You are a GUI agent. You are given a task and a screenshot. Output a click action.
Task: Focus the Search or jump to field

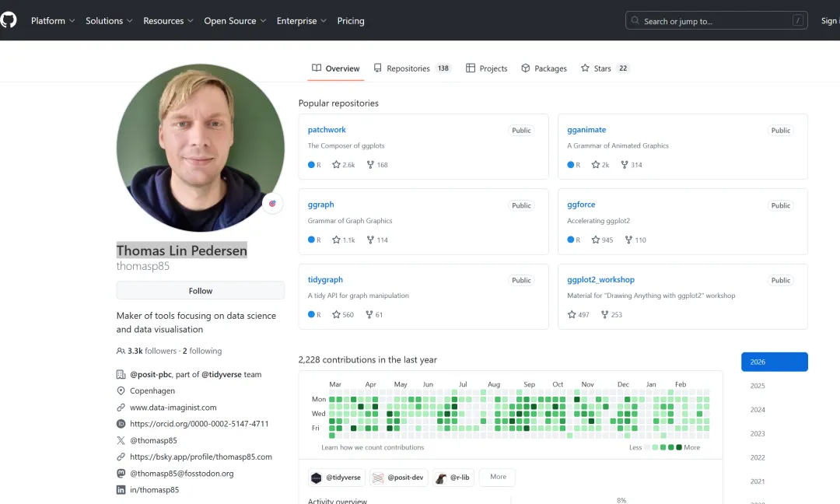point(716,20)
